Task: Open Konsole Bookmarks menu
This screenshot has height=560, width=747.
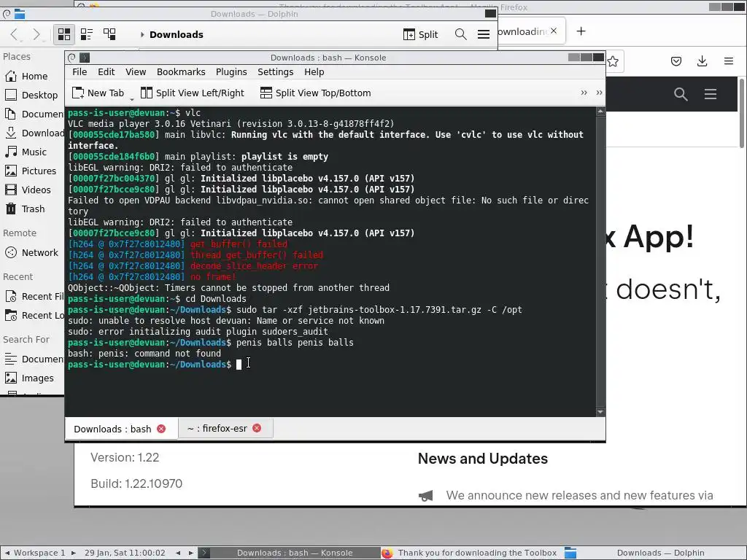Action: tap(181, 72)
